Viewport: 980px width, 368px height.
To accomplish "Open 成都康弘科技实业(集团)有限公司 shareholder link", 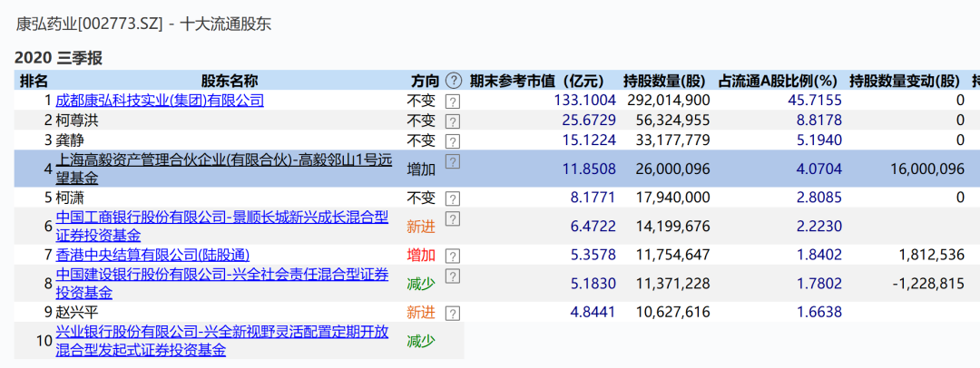I will click(160, 101).
